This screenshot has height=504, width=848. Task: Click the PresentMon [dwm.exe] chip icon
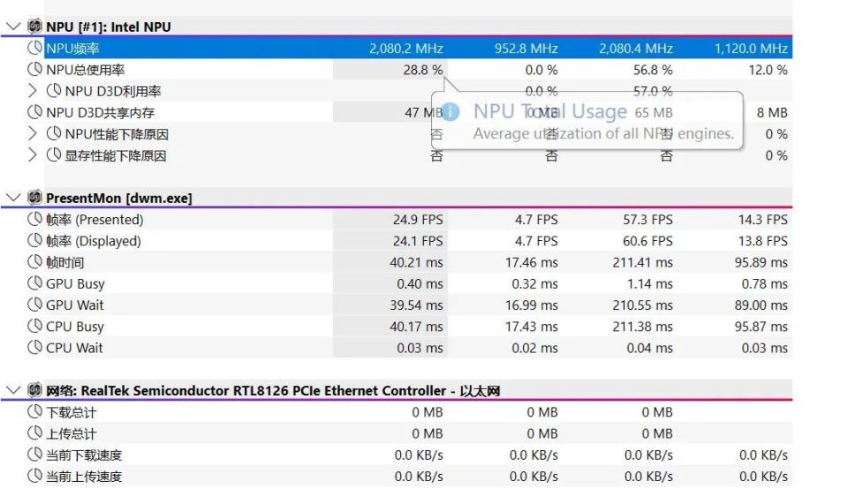pos(35,198)
